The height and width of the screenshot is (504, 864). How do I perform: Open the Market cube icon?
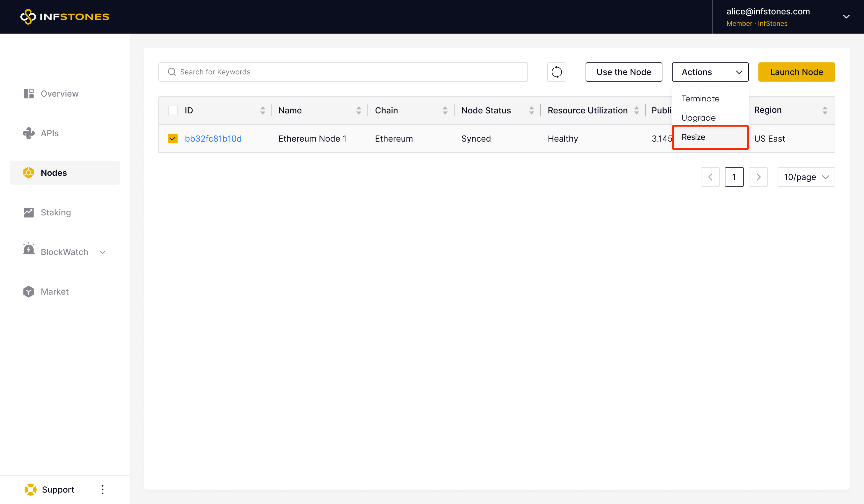(x=29, y=291)
